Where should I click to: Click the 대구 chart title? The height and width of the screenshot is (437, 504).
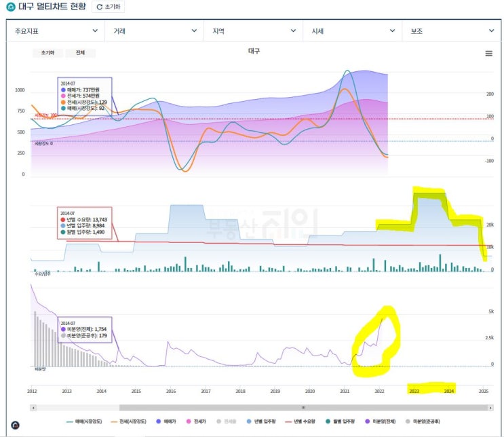[x=254, y=51]
